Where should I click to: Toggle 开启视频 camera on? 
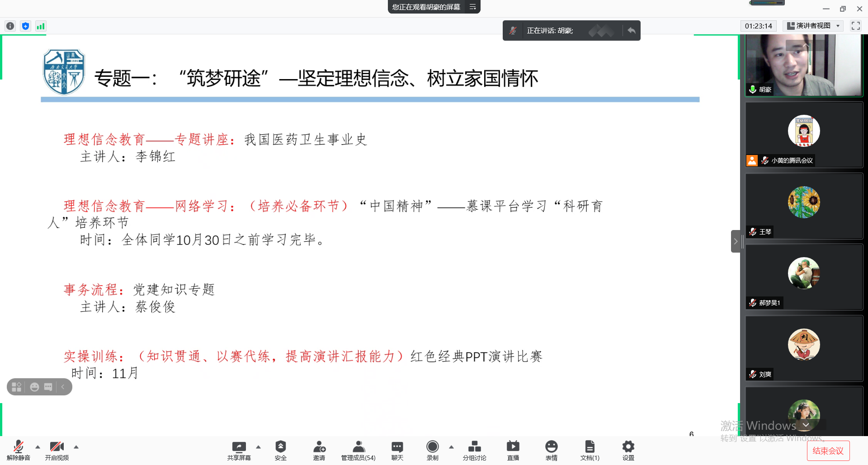coord(57,447)
